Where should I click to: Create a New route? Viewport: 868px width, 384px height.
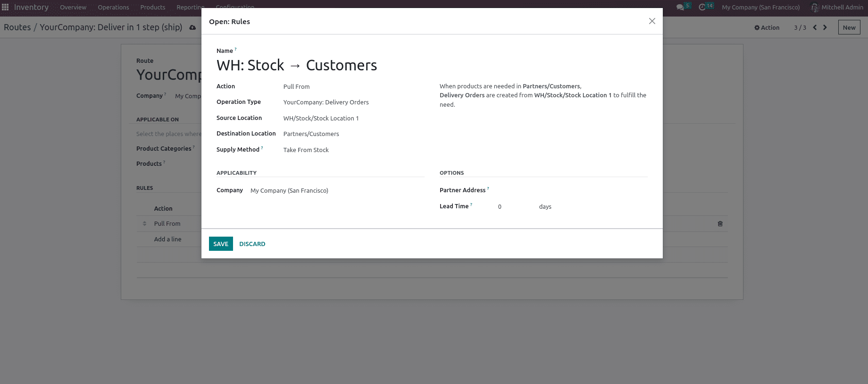(849, 27)
